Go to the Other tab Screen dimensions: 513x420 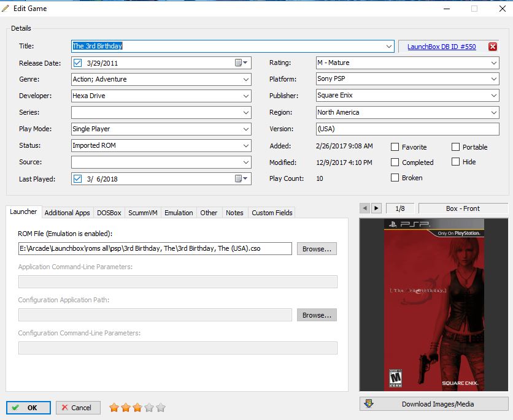tap(209, 213)
